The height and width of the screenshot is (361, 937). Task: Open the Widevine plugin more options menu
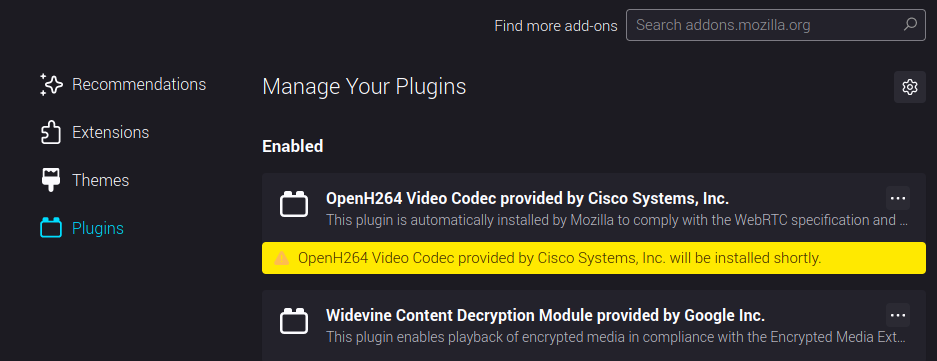(898, 316)
